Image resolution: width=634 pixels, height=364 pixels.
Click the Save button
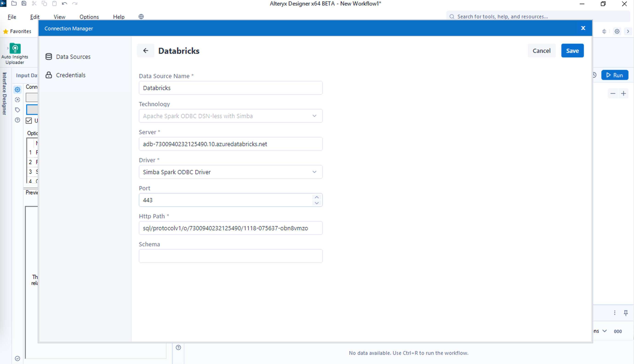point(572,51)
